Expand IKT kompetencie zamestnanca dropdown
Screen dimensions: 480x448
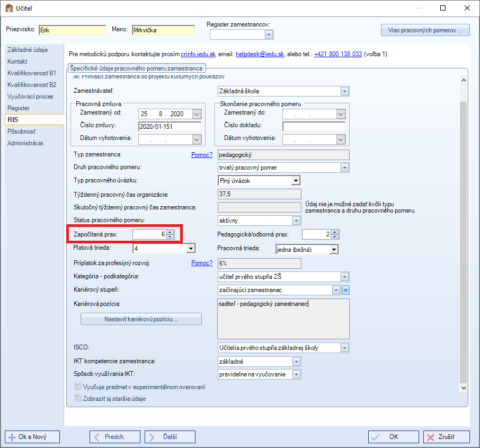(x=296, y=362)
